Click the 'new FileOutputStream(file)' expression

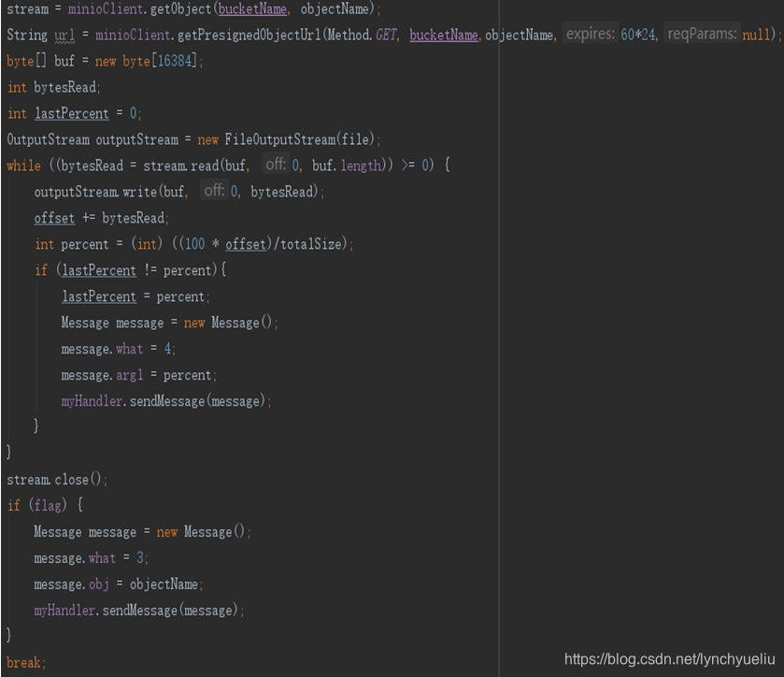pyautogui.click(x=286, y=139)
